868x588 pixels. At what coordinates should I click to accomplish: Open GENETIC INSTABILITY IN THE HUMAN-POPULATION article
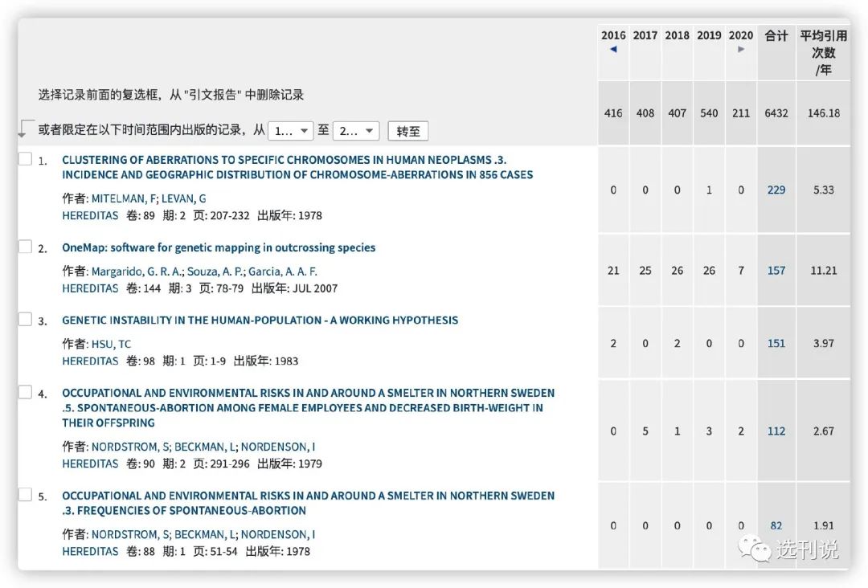pyautogui.click(x=260, y=320)
